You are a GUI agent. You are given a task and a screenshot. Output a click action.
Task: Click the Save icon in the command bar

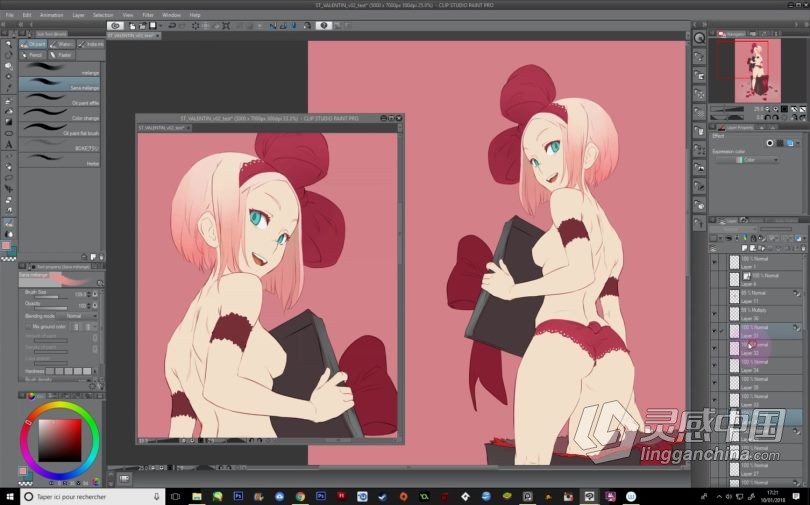152,25
